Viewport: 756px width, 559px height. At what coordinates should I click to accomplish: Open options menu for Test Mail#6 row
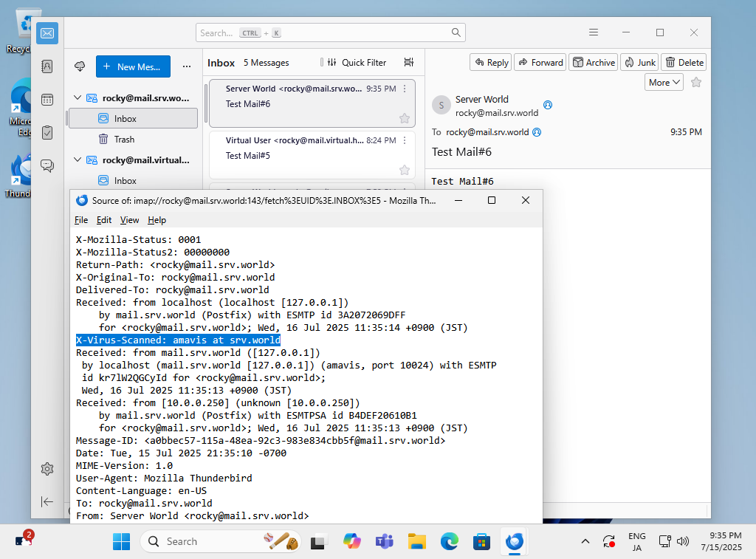[x=405, y=89]
